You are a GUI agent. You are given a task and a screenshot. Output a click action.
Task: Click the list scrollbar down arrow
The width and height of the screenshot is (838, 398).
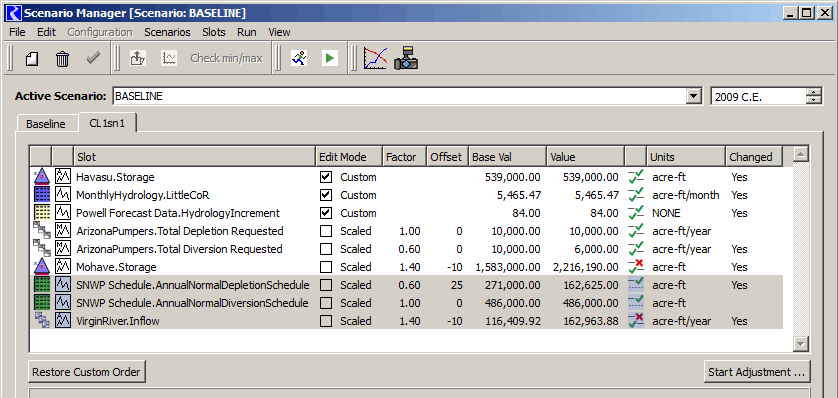tap(800, 344)
